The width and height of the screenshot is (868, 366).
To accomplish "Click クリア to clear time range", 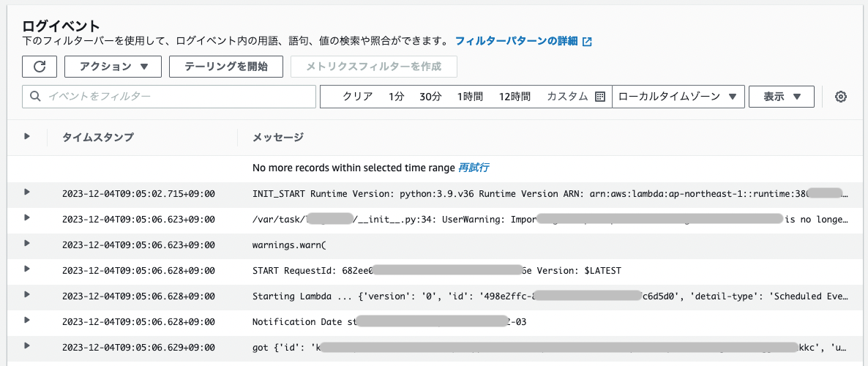I will click(358, 97).
